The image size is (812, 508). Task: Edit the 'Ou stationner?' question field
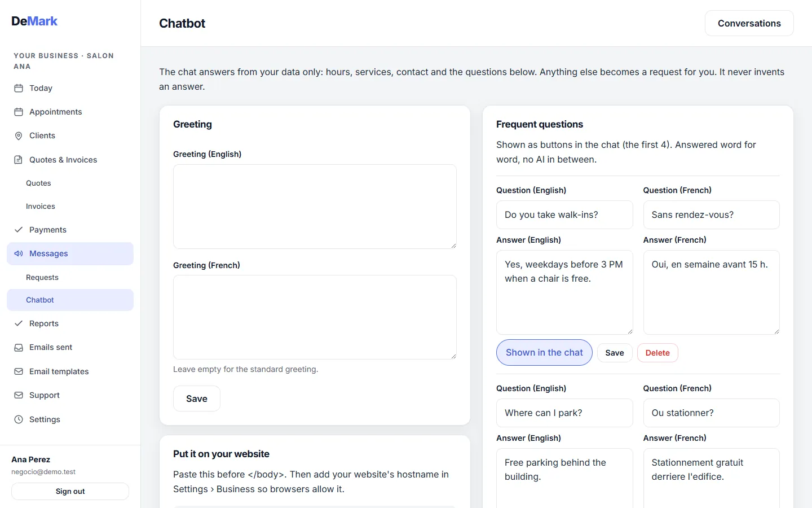(711, 413)
